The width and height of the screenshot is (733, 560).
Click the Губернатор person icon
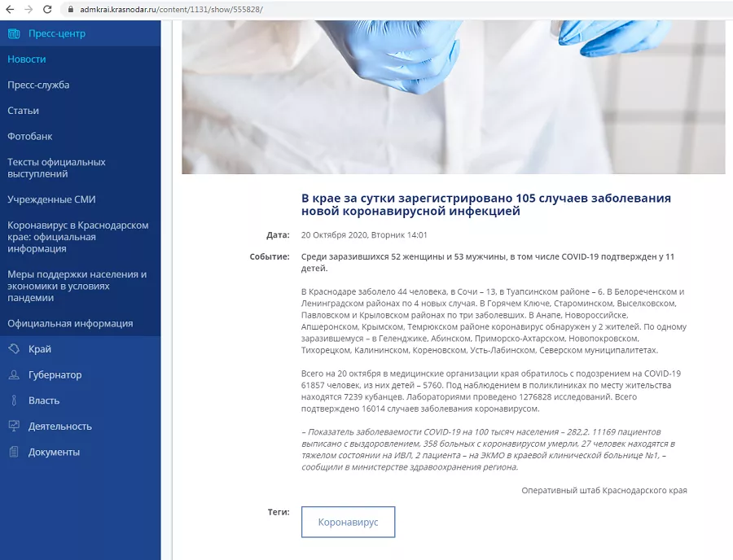(13, 375)
